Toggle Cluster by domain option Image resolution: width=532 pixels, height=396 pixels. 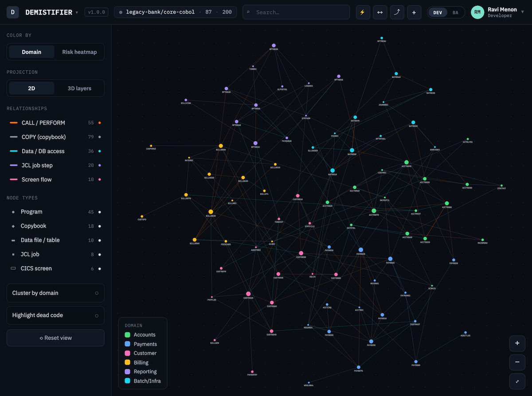(x=55, y=293)
